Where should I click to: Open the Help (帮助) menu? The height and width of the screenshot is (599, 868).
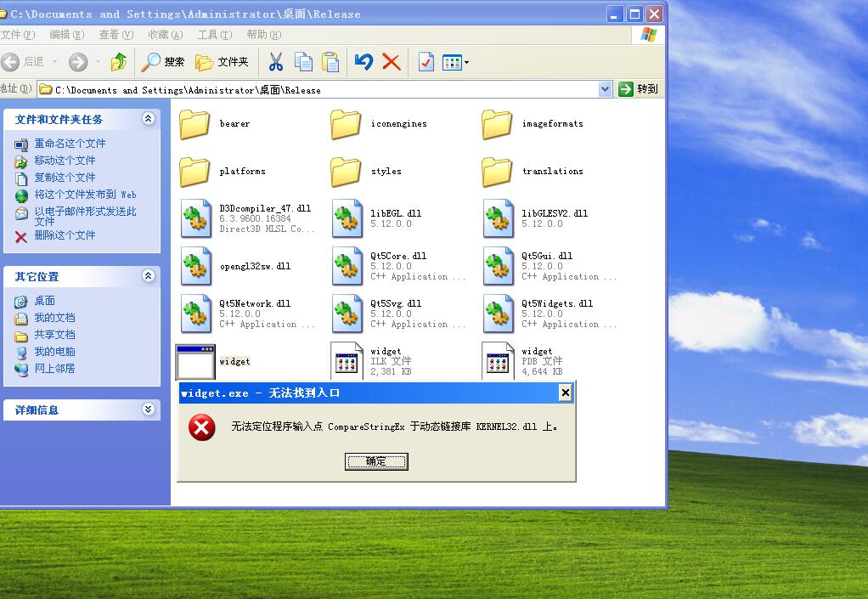264,35
